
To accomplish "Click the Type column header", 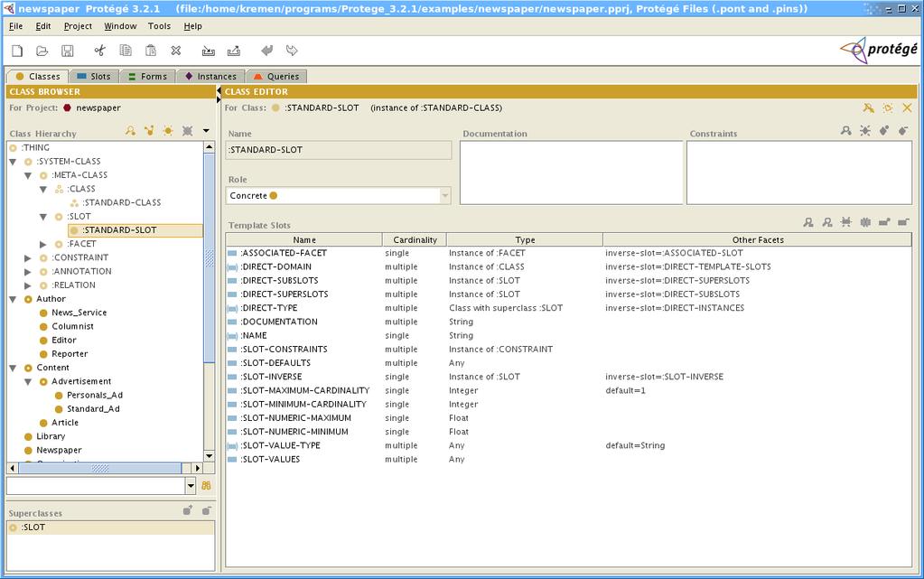I will tap(525, 240).
